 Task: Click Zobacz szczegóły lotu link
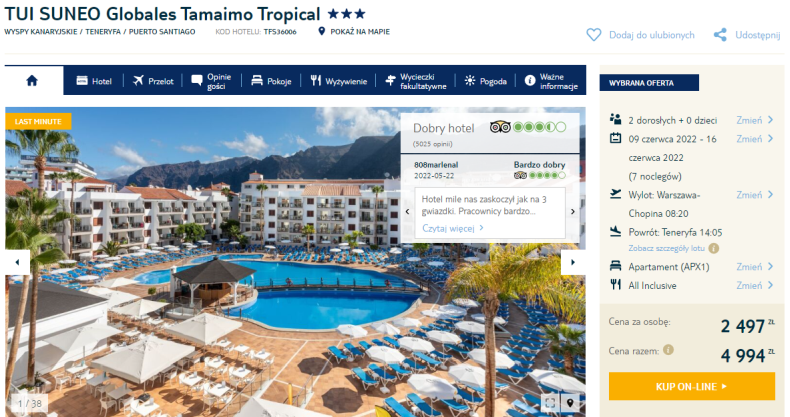666,248
